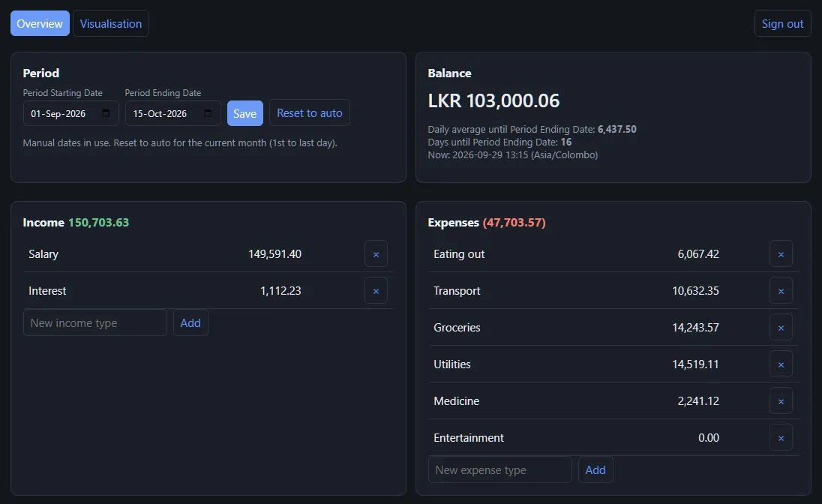Screen dimensions: 822x504
Task: Select Eating out amount 6,067.42
Action: pyautogui.click(x=698, y=254)
